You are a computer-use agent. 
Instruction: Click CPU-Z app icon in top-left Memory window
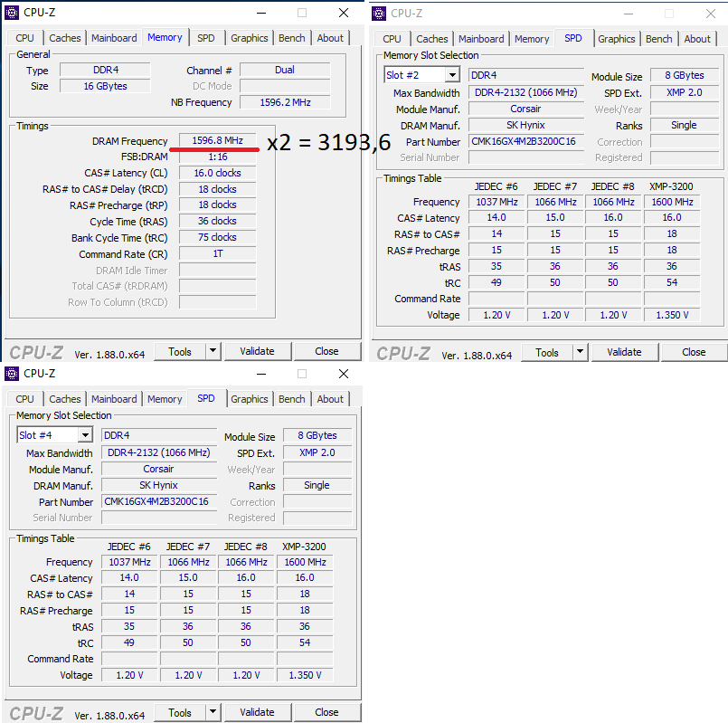coord(12,13)
